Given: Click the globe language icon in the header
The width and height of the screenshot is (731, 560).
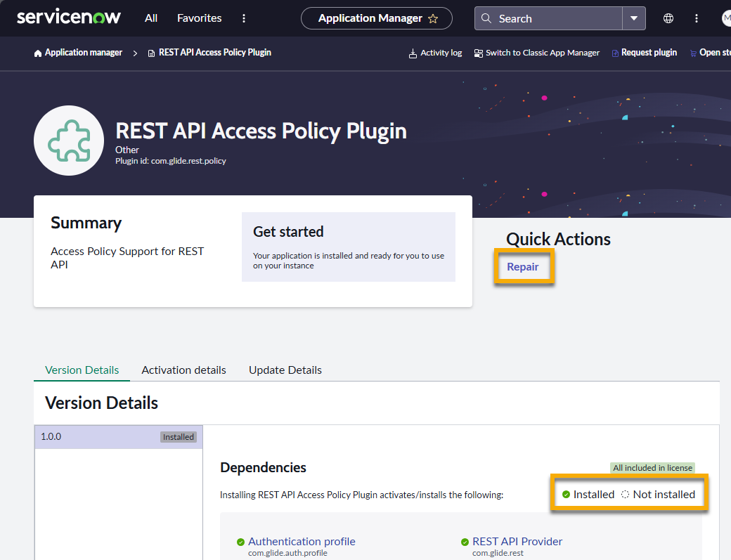Looking at the screenshot, I should [x=668, y=18].
